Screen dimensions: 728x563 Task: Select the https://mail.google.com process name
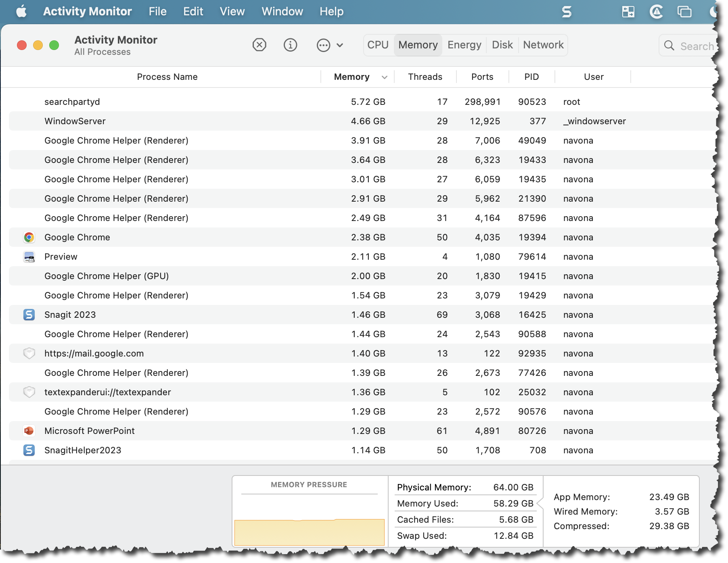(x=94, y=353)
